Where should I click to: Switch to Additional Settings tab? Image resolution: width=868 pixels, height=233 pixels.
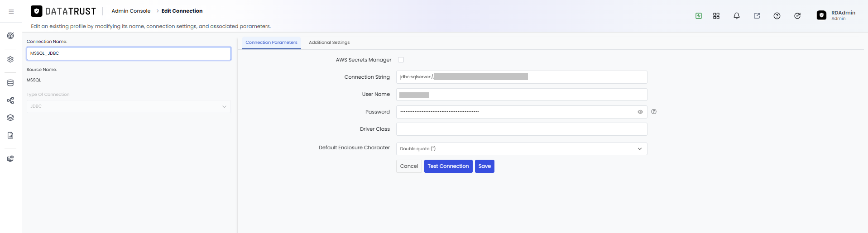pos(329,43)
